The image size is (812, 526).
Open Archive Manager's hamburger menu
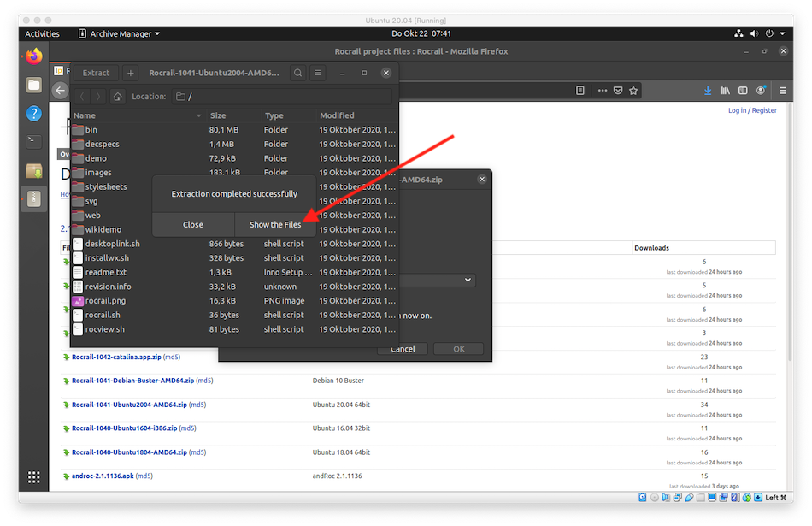(x=318, y=74)
